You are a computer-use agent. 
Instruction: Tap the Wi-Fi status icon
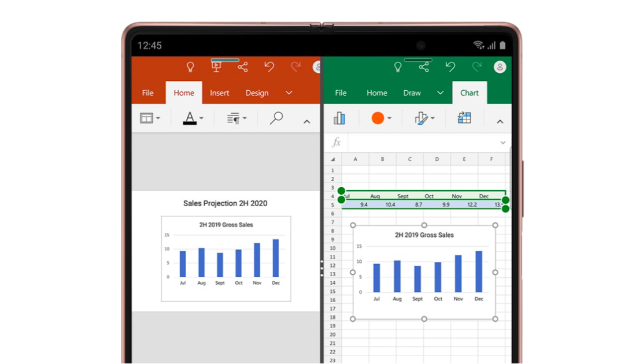pyautogui.click(x=478, y=45)
